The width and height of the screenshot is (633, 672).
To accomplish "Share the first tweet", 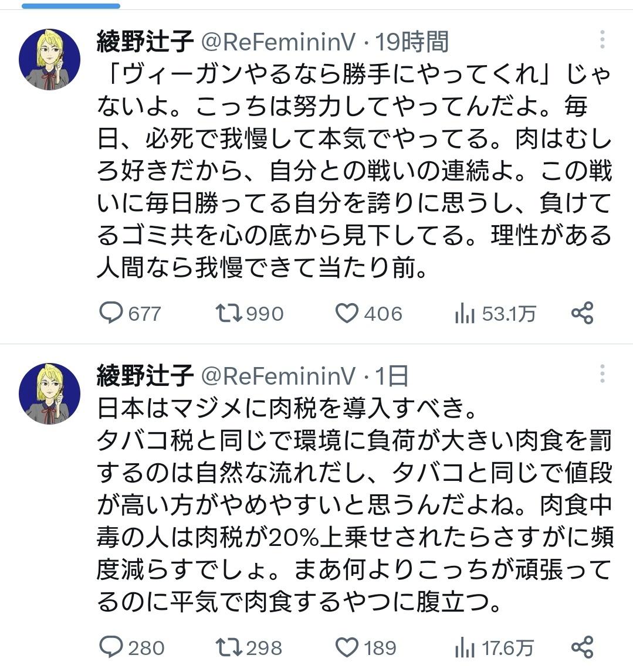I will [582, 313].
